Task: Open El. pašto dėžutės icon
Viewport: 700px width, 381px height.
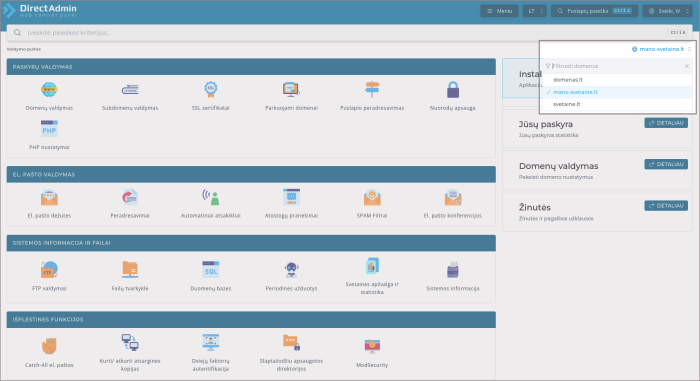Action: 49,197
